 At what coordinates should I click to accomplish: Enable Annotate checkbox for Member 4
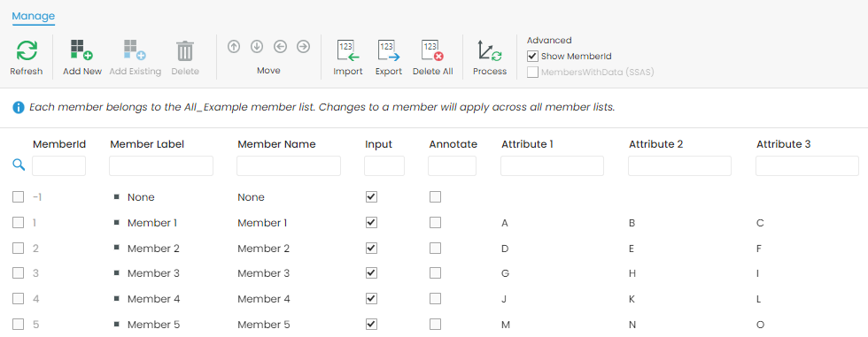(435, 298)
